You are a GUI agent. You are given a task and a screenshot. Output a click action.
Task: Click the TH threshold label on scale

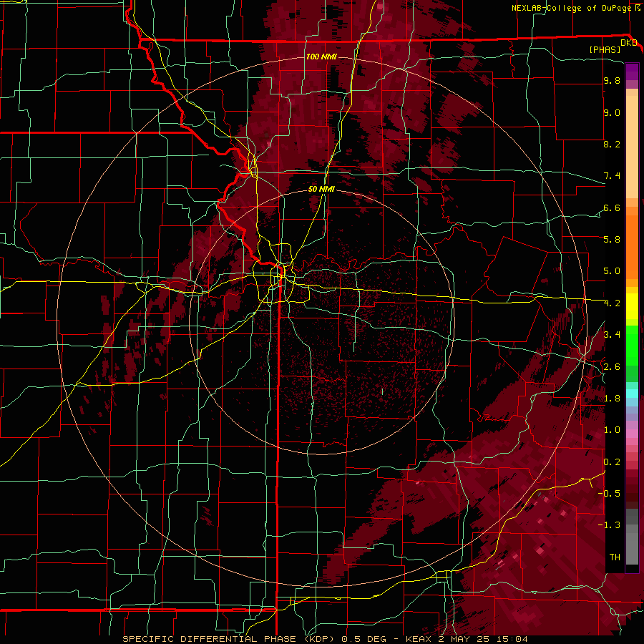click(615, 557)
